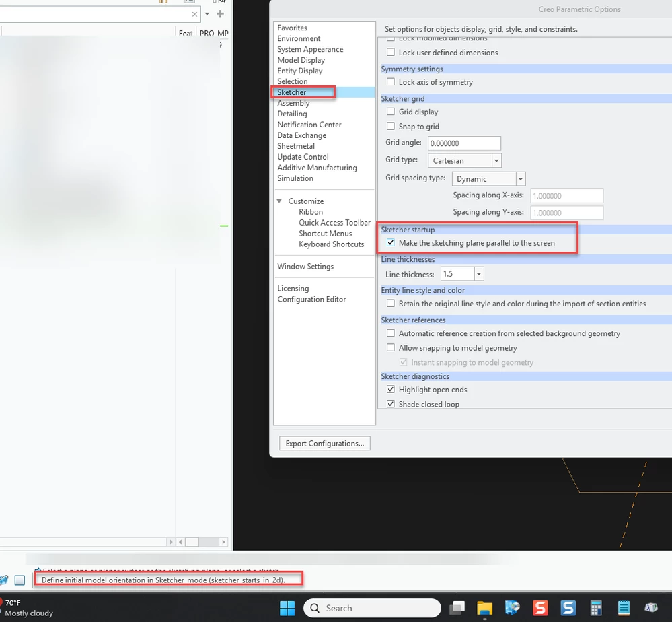Image resolution: width=672 pixels, height=622 pixels.
Task: Enable Retain original line style checkbox
Action: 390,304
